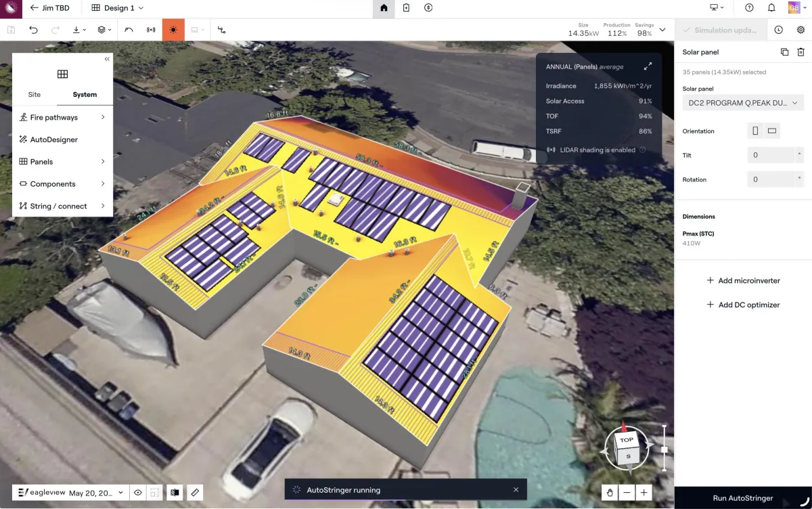Open the disabled monitor view dropdown
This screenshot has height=509, width=812.
click(x=198, y=30)
